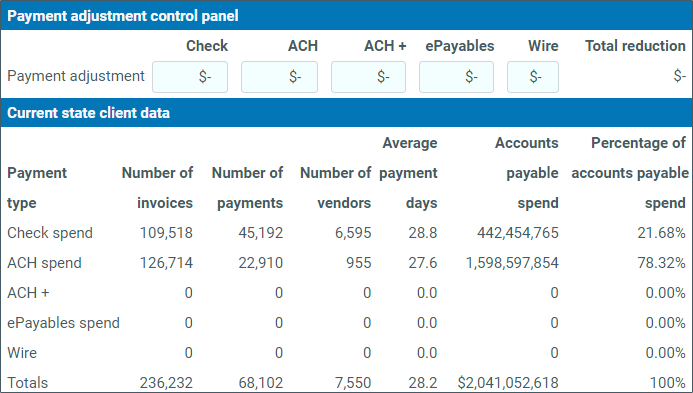The height and width of the screenshot is (393, 693).
Task: Click the Totals row label
Action: click(27, 382)
